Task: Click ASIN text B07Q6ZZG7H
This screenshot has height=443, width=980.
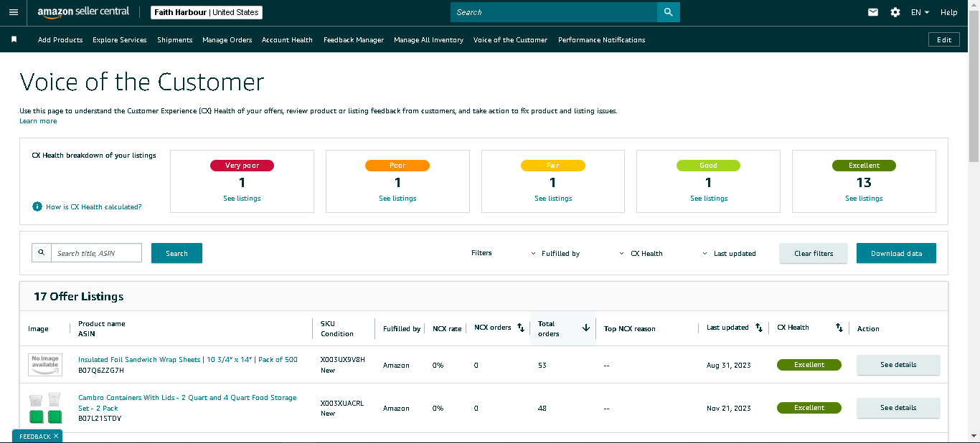Action: [x=101, y=371]
